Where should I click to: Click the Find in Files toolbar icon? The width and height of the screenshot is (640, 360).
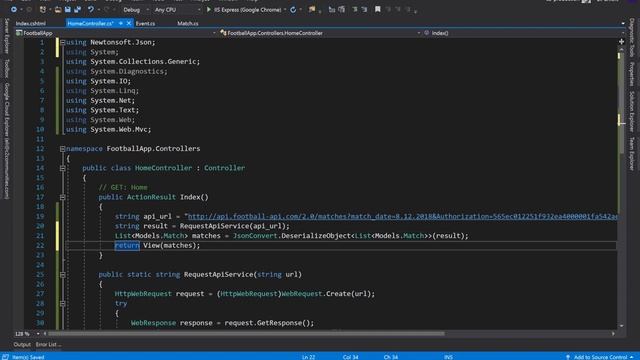[312, 9]
